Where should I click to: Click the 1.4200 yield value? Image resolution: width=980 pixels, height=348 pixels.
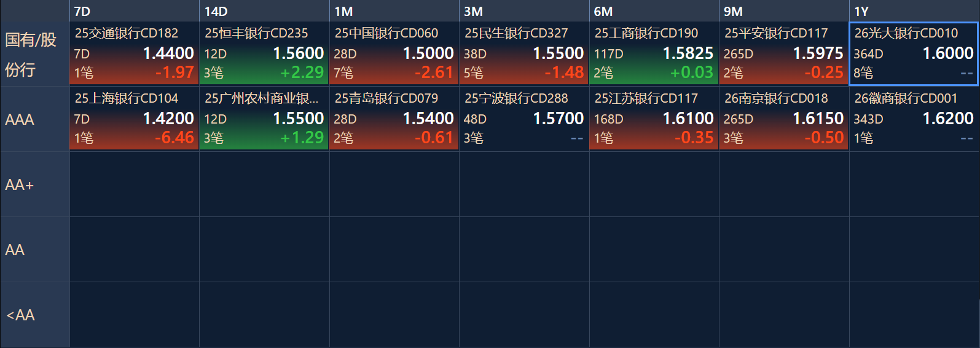click(x=168, y=119)
